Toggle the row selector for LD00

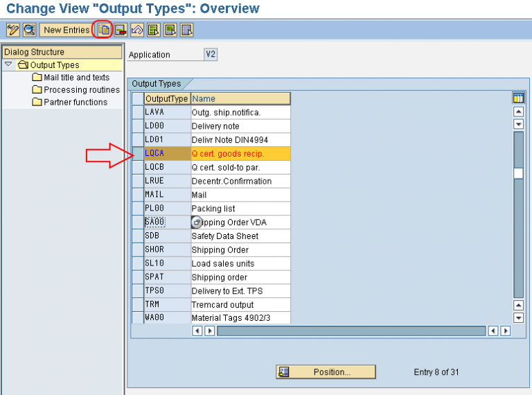138,126
